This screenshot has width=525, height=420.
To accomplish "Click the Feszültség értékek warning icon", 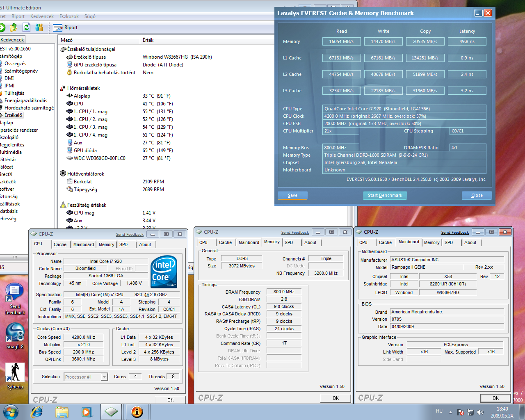I will 63,205.
